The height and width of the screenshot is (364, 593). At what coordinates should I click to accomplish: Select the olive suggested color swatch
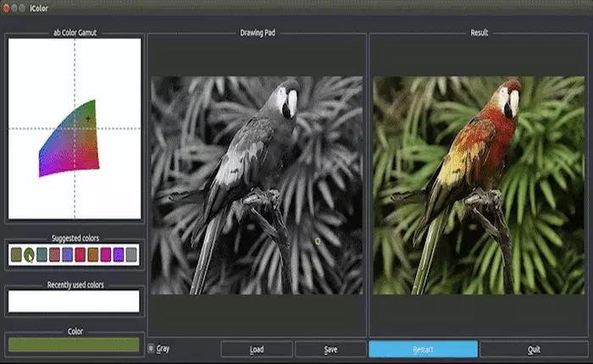click(x=16, y=254)
